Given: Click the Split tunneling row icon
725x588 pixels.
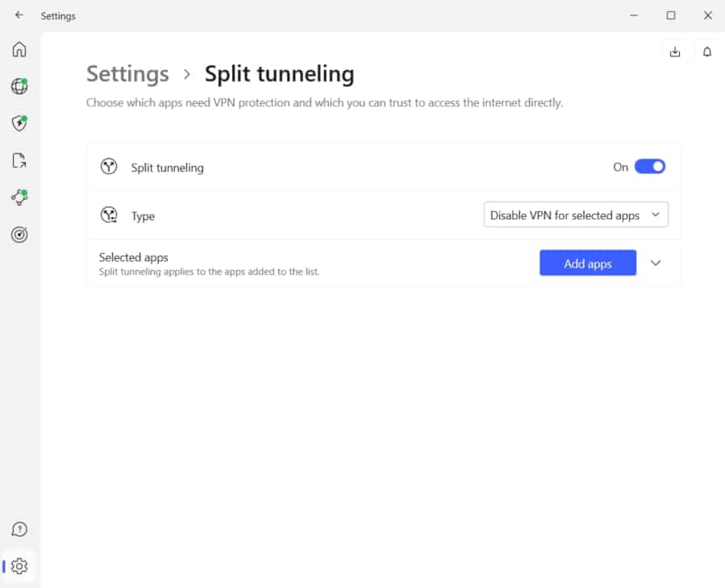Looking at the screenshot, I should point(109,166).
